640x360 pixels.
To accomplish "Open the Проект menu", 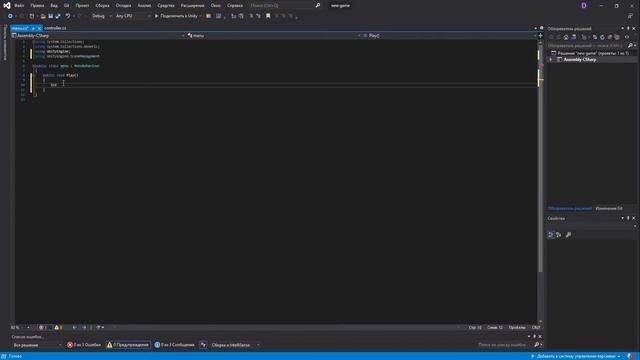I will pos(82,6).
